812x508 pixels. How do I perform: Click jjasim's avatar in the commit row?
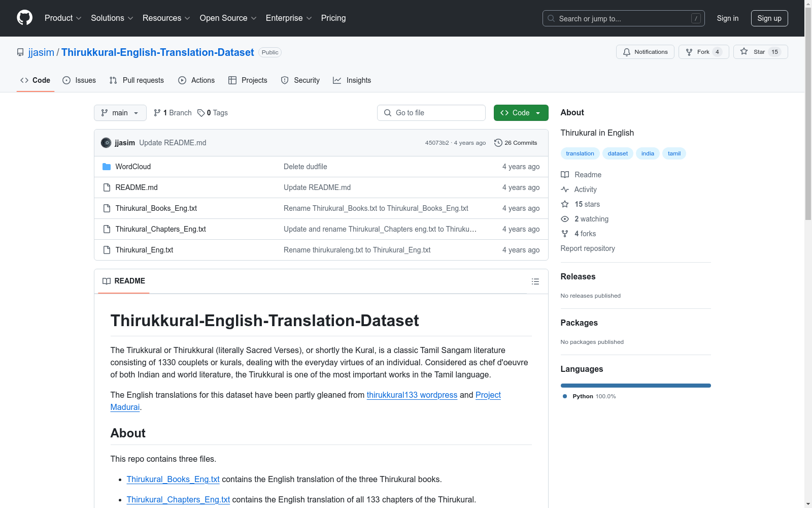click(x=106, y=143)
